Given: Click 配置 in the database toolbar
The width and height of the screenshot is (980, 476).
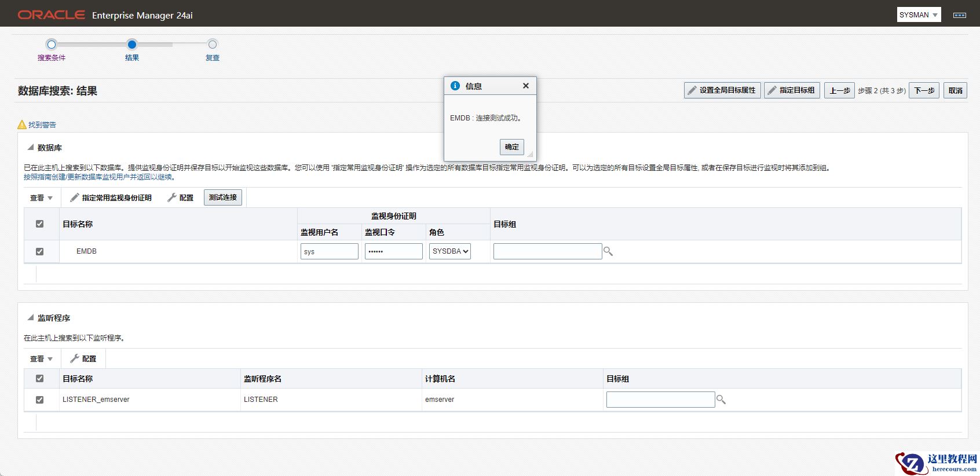Looking at the screenshot, I should point(180,197).
